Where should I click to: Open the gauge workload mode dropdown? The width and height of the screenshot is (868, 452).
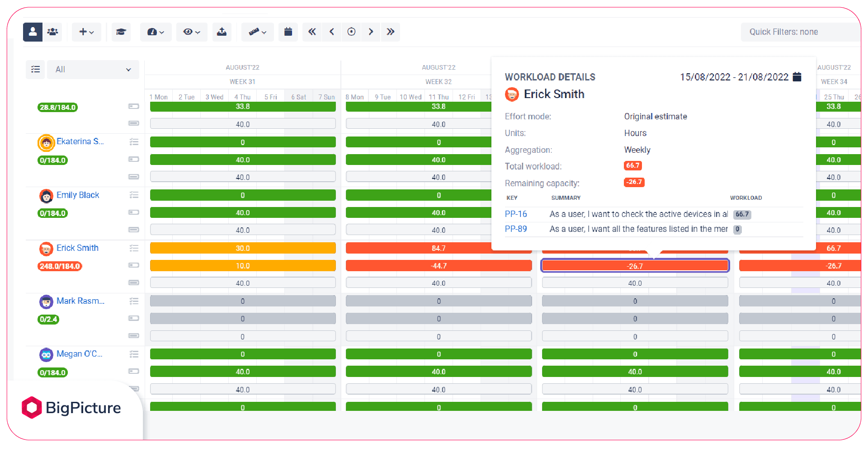(x=156, y=32)
